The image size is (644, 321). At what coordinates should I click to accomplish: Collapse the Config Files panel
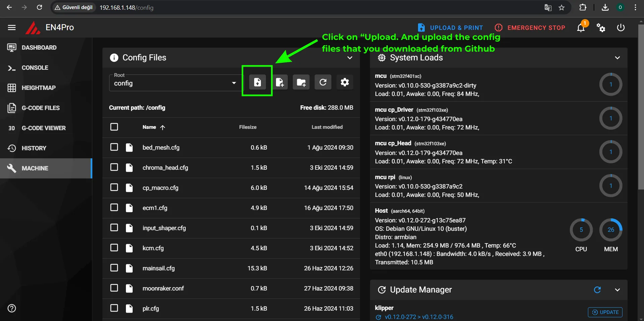(350, 58)
